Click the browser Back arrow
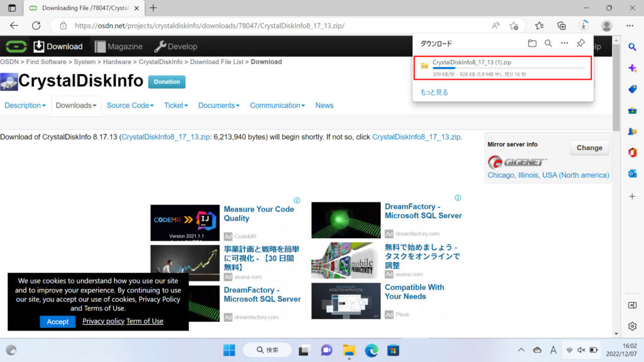 click(x=14, y=25)
